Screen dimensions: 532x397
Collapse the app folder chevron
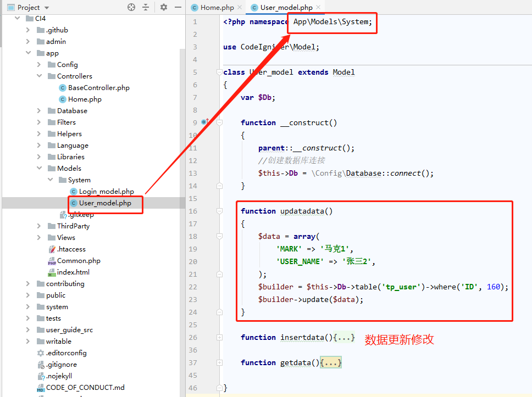[28, 53]
